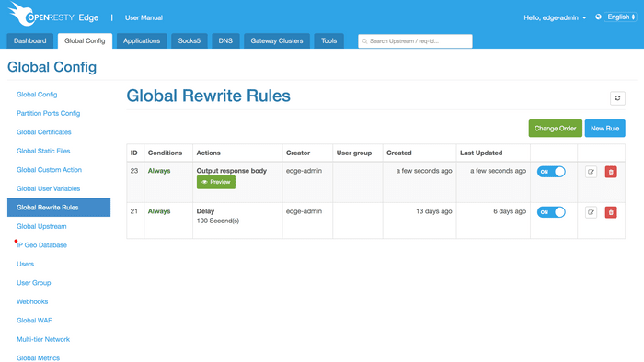Open Users in the sidebar
644x362 pixels.
(26, 264)
